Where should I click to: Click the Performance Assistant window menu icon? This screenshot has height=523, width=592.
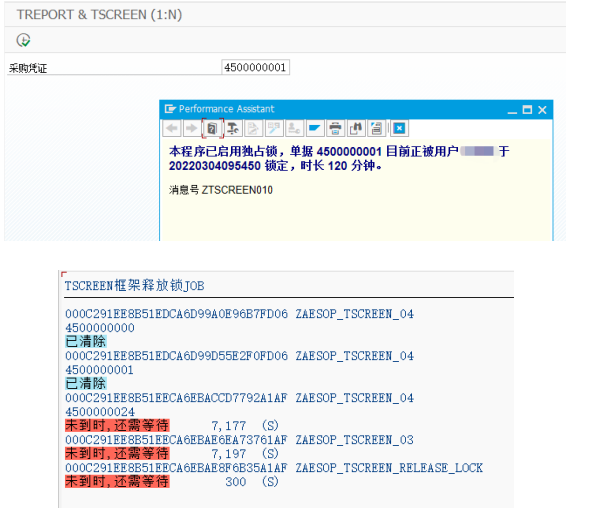(x=170, y=109)
